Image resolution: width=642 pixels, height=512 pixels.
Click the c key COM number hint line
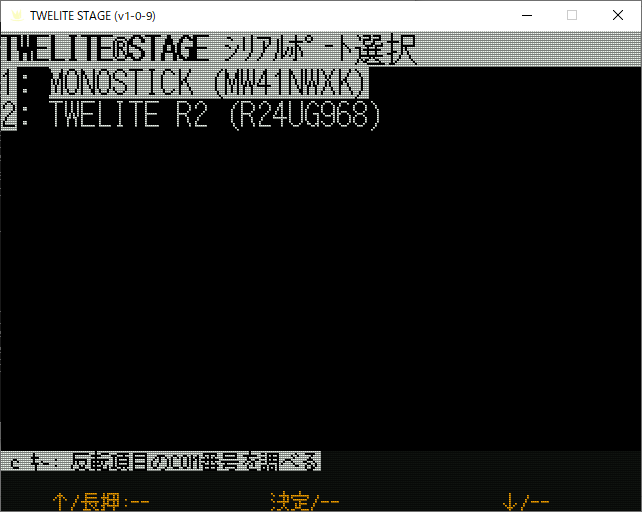[160, 462]
